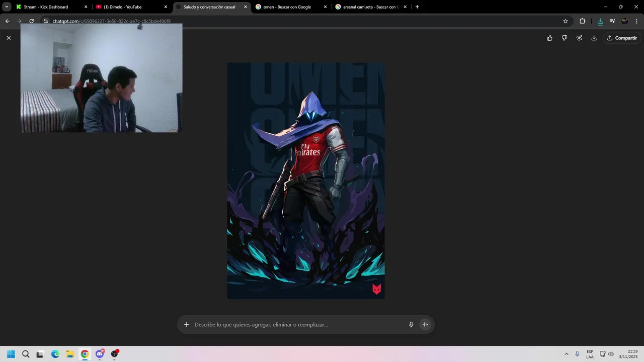Close the Dimelo YouTube tab
The width and height of the screenshot is (644, 362).
(x=166, y=7)
